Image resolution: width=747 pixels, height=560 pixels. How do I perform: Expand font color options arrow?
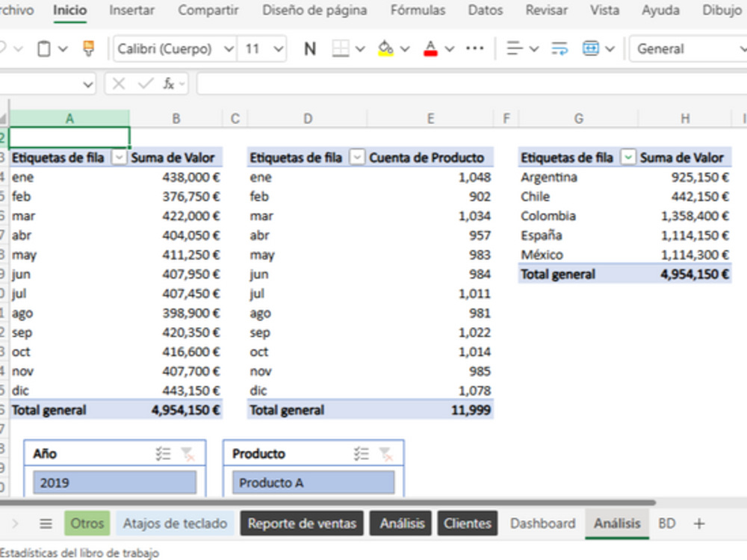pyautogui.click(x=449, y=49)
